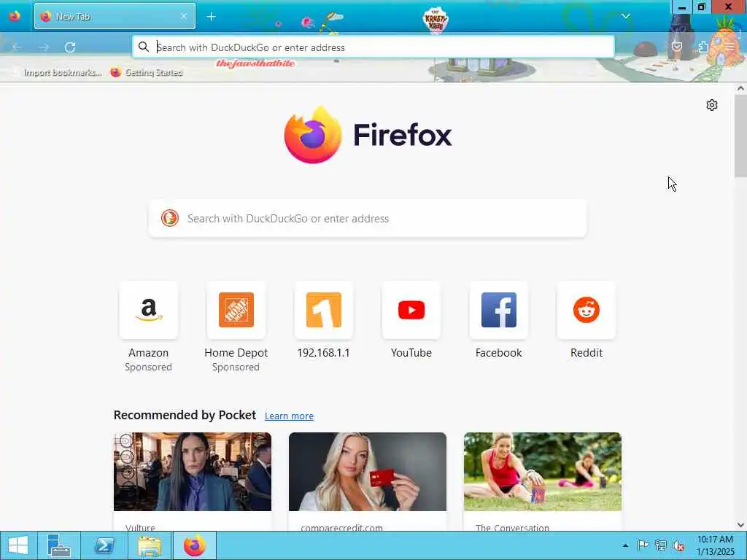Open the Firefox application menu

tap(729, 47)
